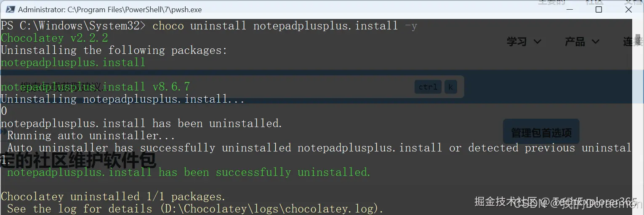Click 'notepadplusplus.install has been uninstalled.' line
The width and height of the screenshot is (644, 215).
(141, 123)
